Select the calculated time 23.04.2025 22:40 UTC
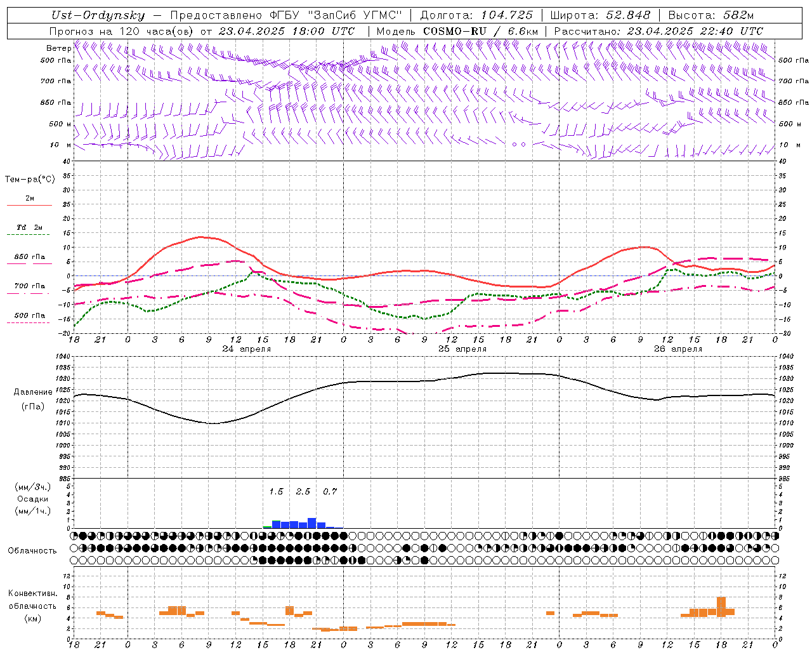 point(695,31)
